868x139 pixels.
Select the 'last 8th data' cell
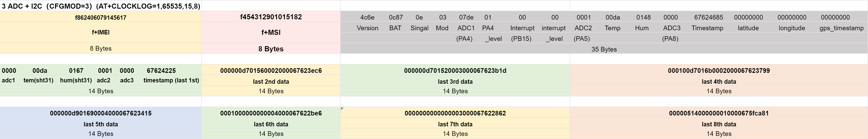pyautogui.click(x=719, y=124)
